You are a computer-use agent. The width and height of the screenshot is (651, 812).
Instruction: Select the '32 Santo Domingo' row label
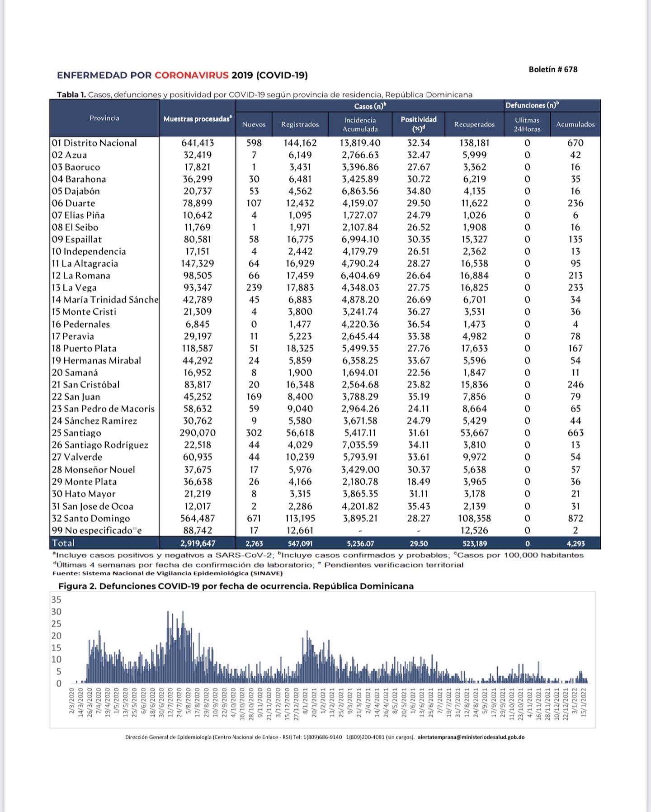pos(90,519)
